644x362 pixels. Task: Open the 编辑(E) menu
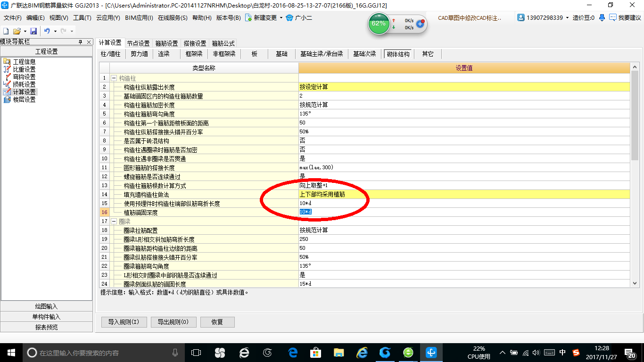[35, 18]
